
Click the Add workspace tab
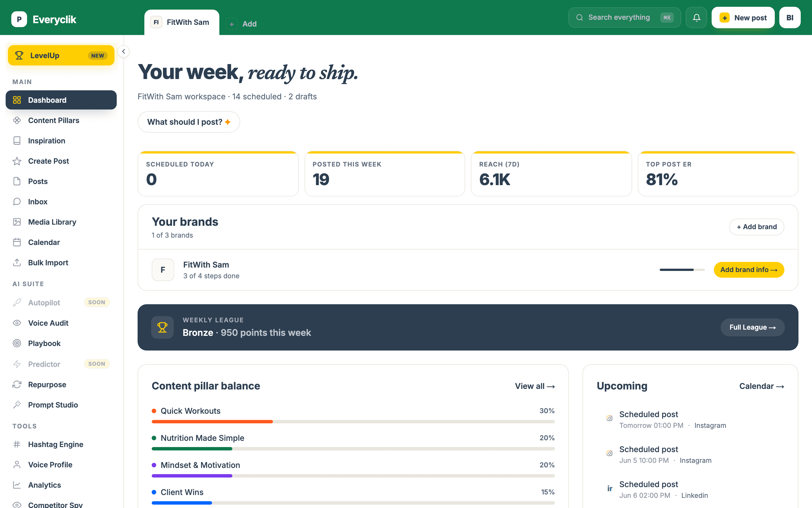[x=242, y=24]
